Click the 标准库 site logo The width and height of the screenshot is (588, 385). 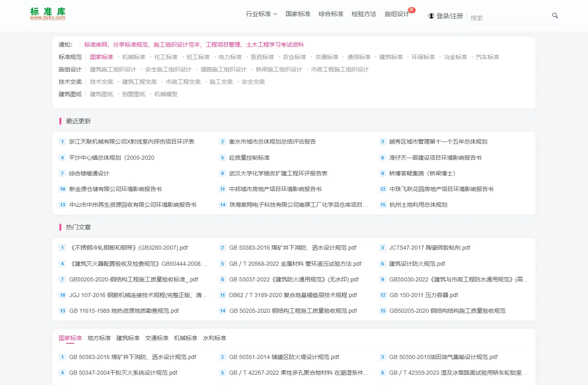pyautogui.click(x=47, y=14)
